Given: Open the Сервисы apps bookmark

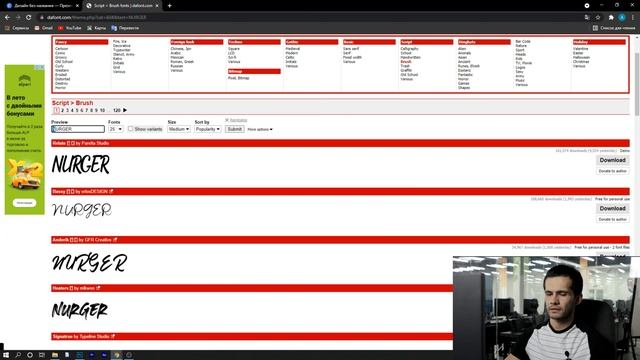Looking at the screenshot, I should click(x=17, y=28).
